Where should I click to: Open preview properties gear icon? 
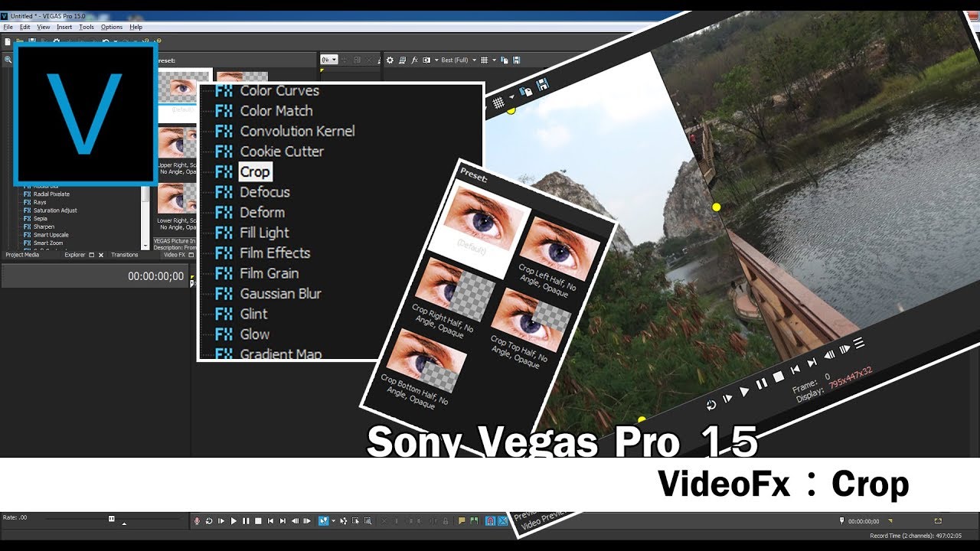coord(390,60)
